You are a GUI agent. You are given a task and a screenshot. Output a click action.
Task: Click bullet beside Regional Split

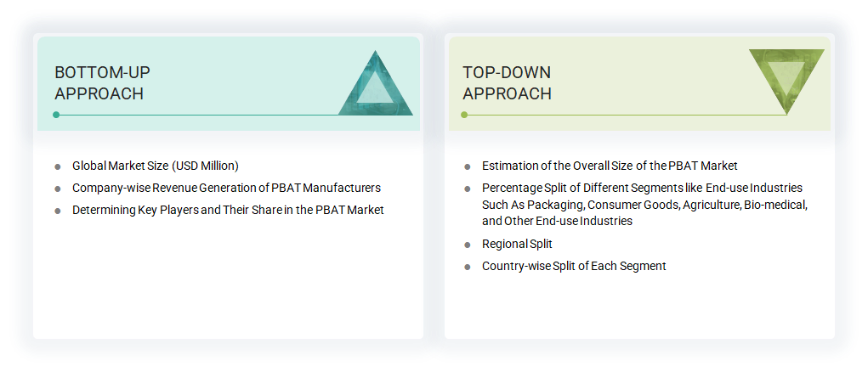[x=468, y=245]
